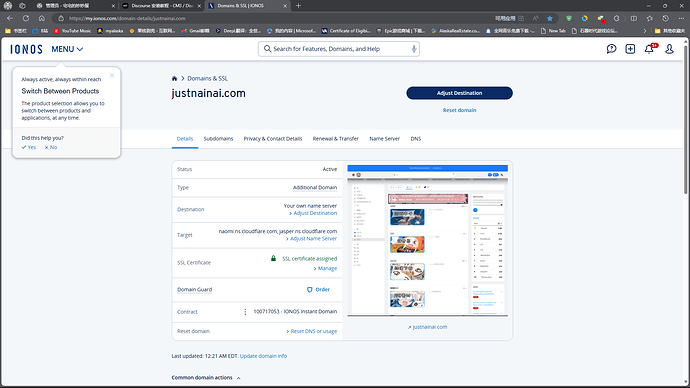The height and width of the screenshot is (388, 690).
Task: Open the notifications bell
Action: pos(649,49)
